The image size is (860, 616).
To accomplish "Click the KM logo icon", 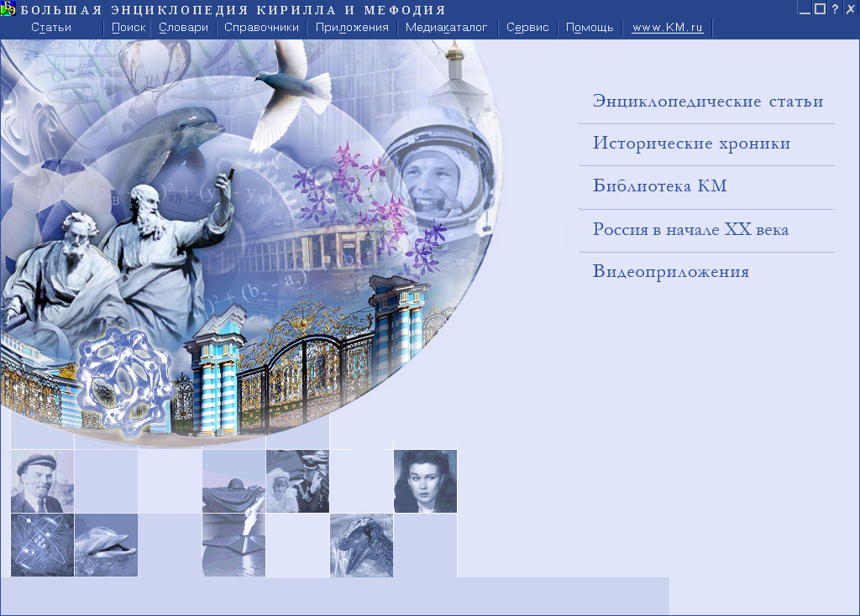I will click(x=8, y=8).
